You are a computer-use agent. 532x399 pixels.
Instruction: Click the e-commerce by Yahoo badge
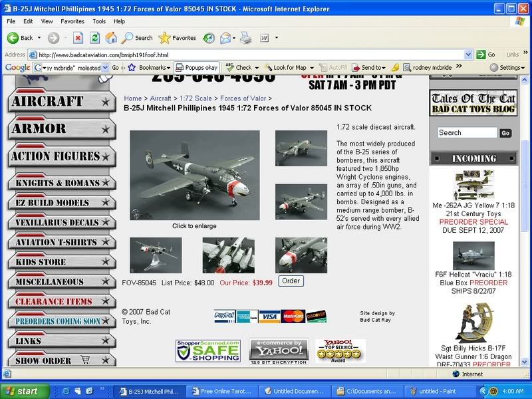tap(279, 352)
